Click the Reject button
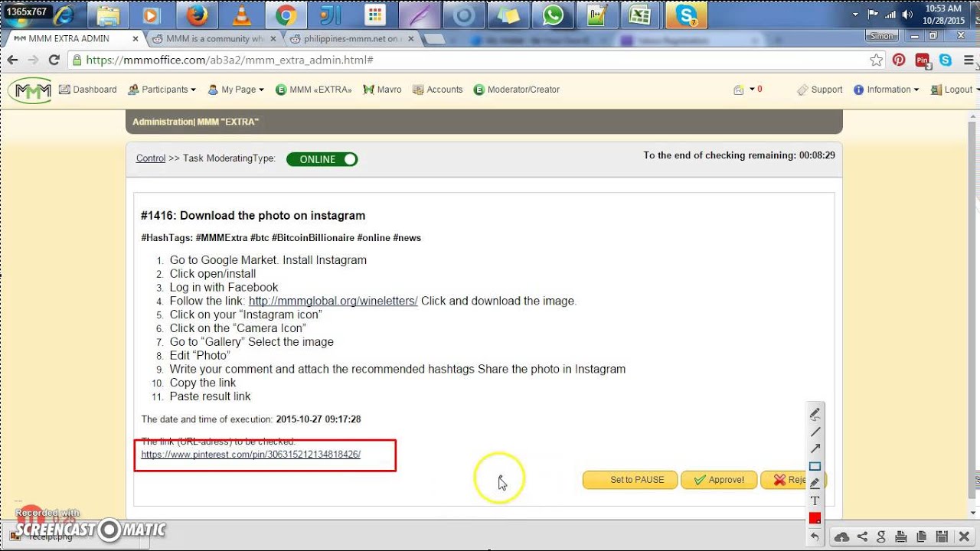The width and height of the screenshot is (980, 551). (792, 480)
